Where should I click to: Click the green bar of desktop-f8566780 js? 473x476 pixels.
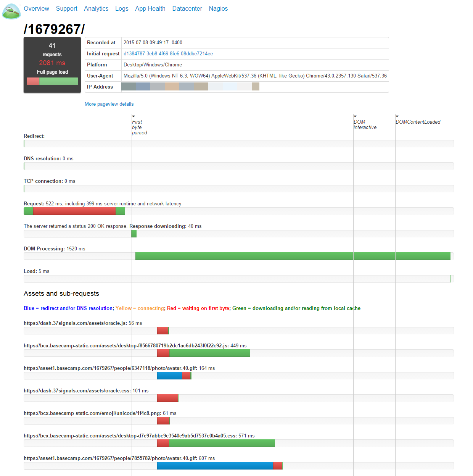tap(209, 353)
